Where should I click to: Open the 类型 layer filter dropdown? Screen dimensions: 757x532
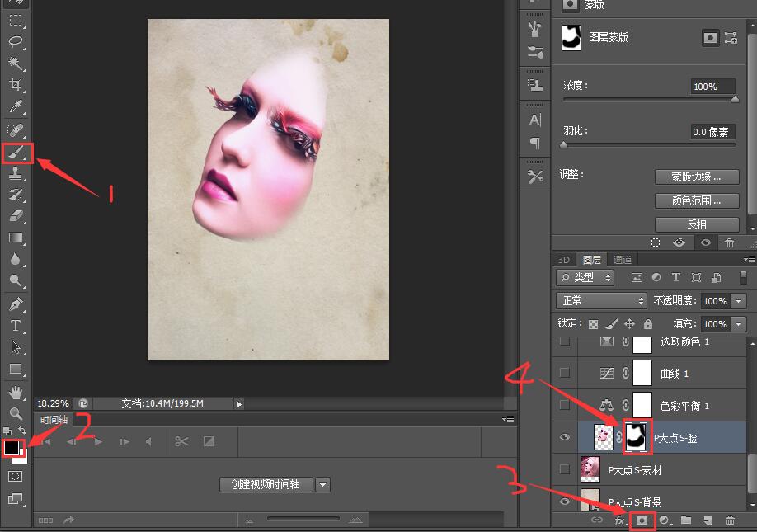click(x=585, y=278)
